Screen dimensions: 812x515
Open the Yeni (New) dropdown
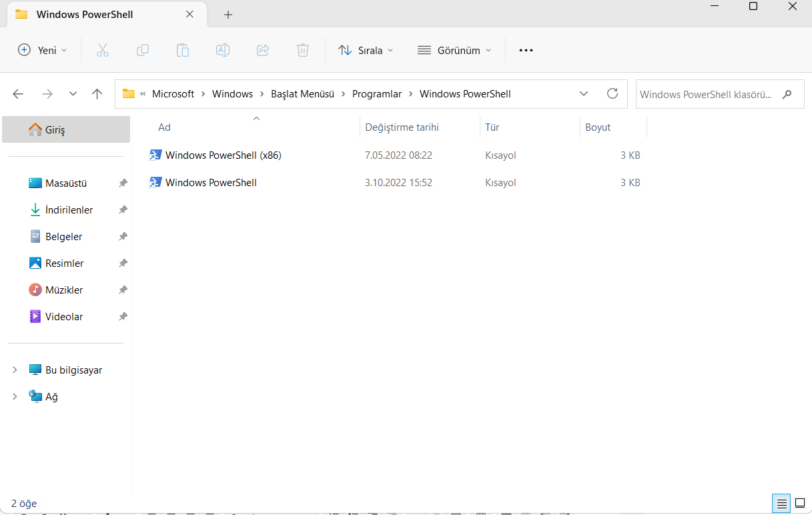point(42,50)
